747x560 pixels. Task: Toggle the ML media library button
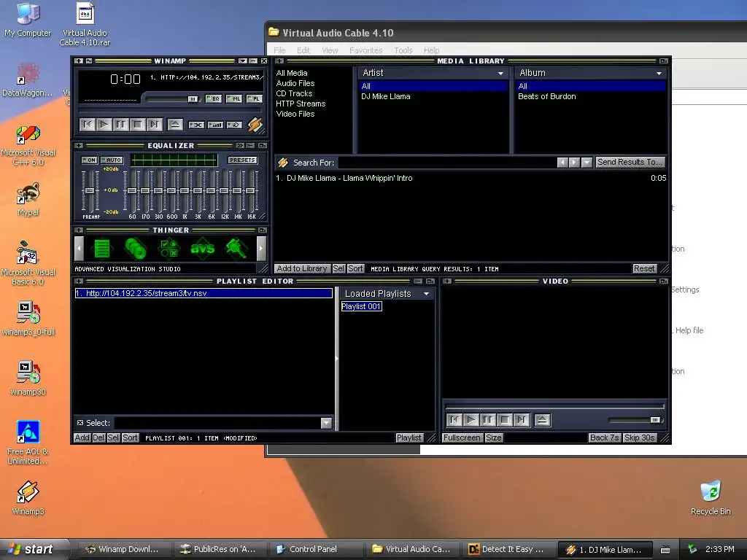[234, 99]
